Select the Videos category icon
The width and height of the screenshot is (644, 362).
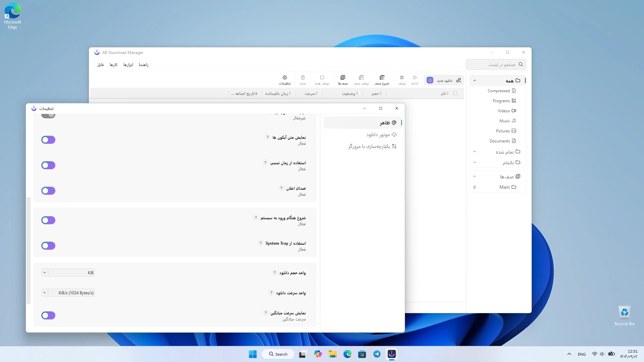coord(514,111)
